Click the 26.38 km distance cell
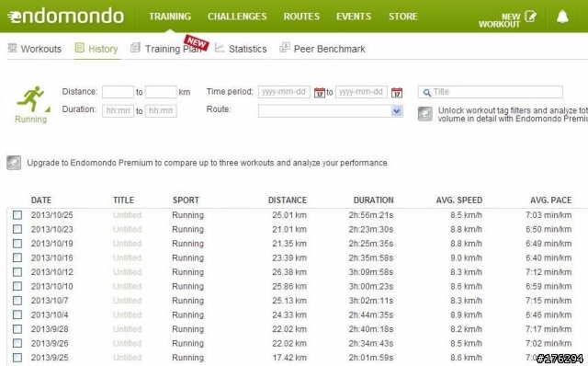 click(289, 272)
